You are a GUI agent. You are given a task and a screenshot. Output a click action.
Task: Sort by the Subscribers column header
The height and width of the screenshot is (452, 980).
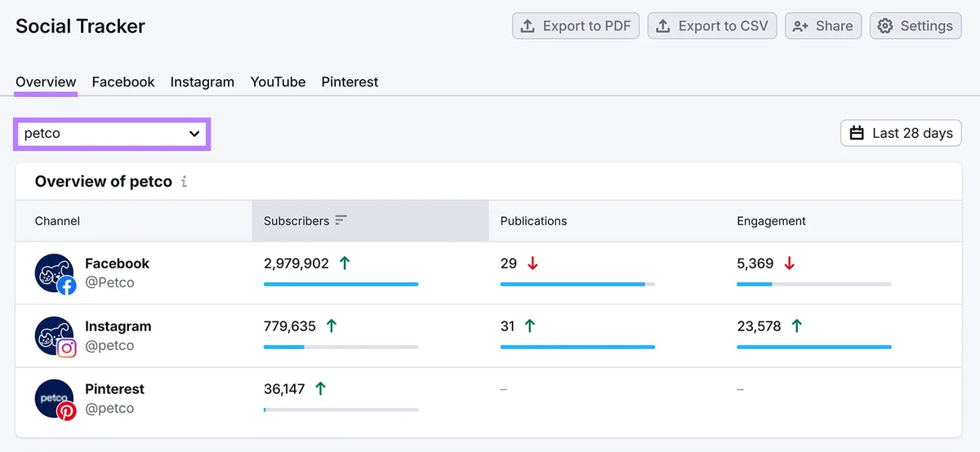[370, 221]
